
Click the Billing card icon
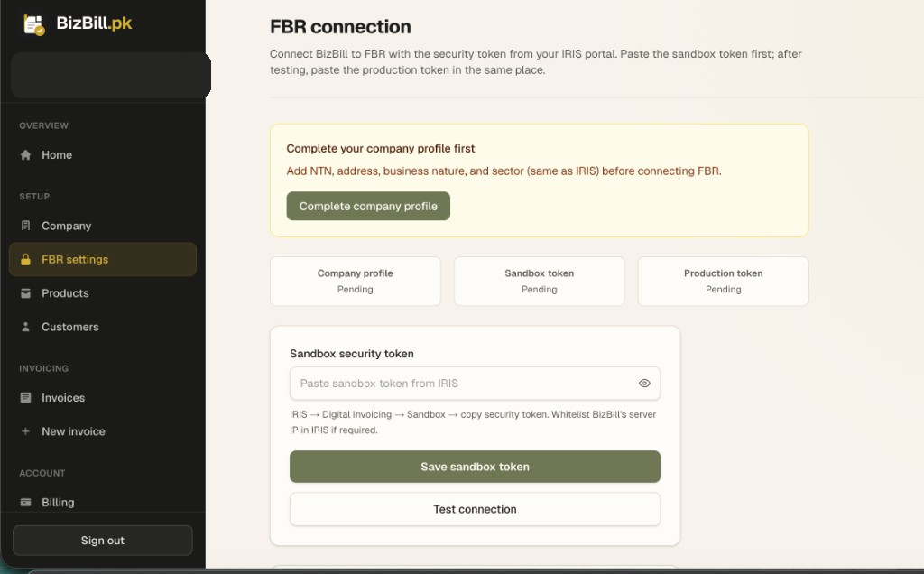25,502
